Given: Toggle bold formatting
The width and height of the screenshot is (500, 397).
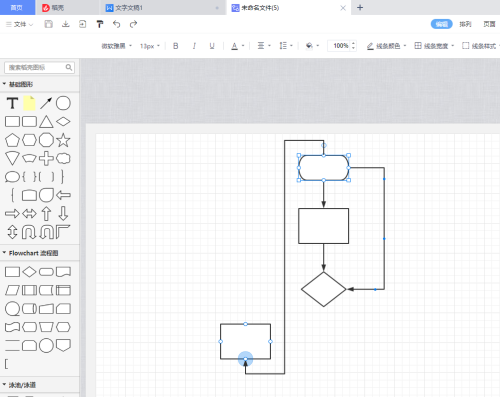Looking at the screenshot, I should 176,46.
